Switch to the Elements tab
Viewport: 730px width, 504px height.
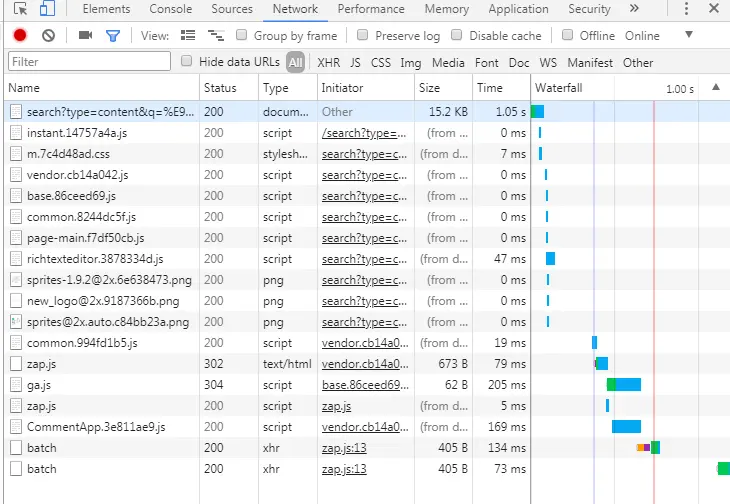[x=106, y=9]
